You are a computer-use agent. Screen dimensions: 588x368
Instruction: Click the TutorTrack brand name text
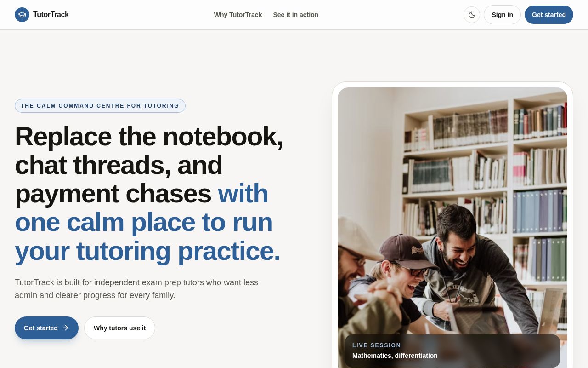click(51, 15)
